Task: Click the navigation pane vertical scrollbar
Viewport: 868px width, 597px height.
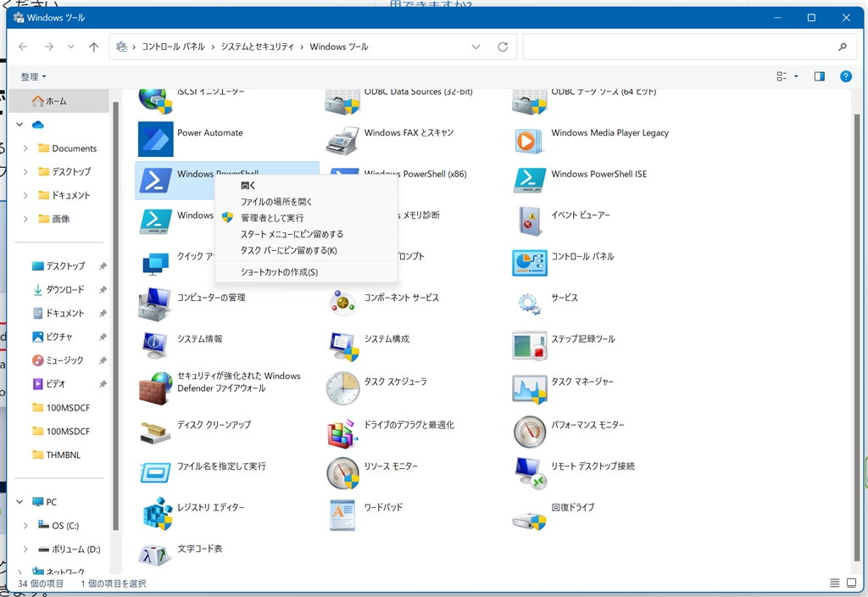Action: point(115,315)
